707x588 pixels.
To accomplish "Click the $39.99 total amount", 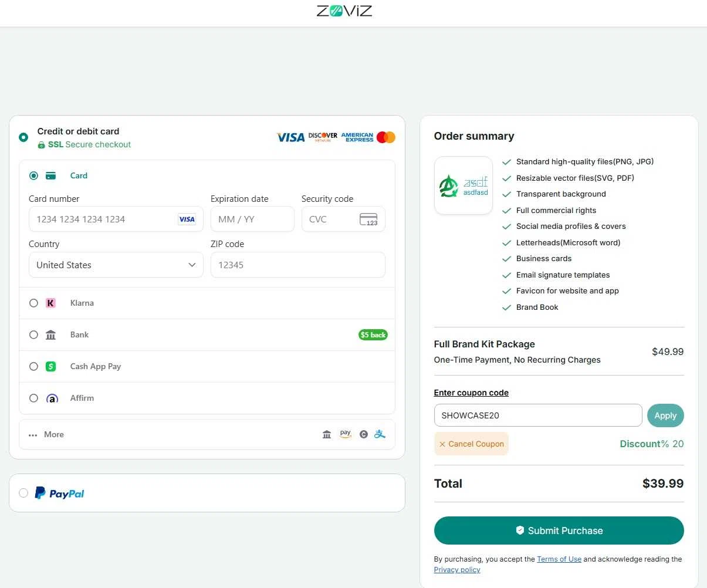I will 663,484.
